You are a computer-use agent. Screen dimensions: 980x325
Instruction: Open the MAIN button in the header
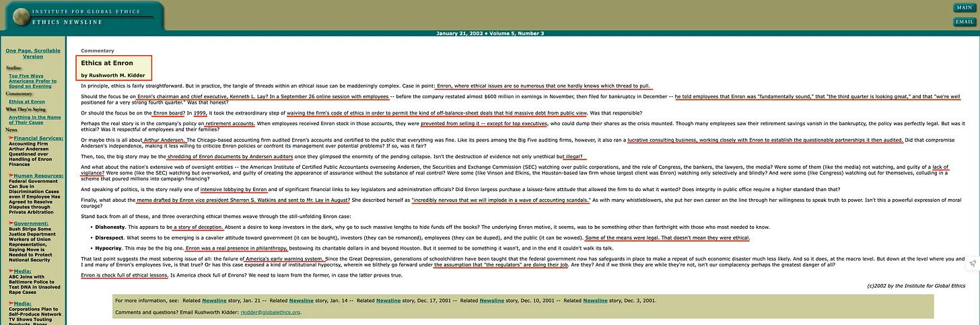point(965,8)
